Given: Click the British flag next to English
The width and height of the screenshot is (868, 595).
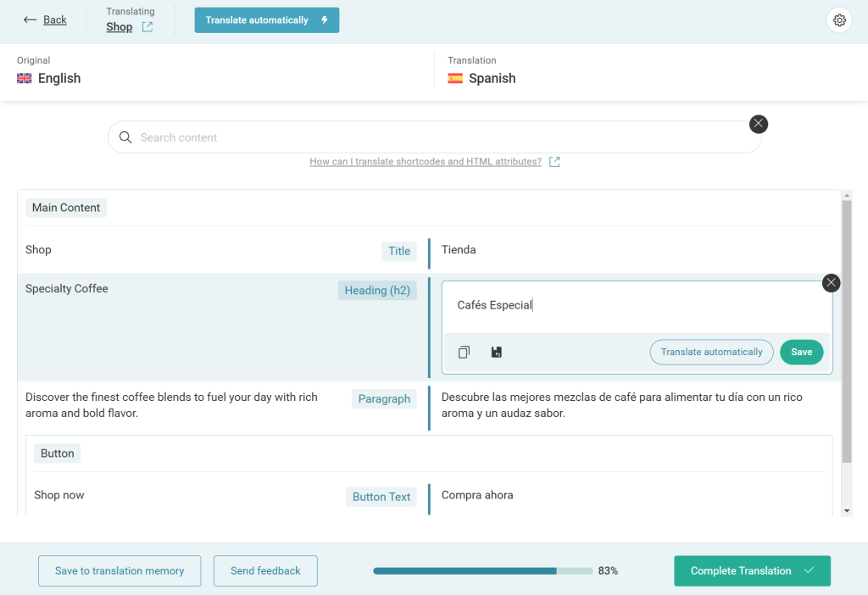Looking at the screenshot, I should [x=23, y=77].
